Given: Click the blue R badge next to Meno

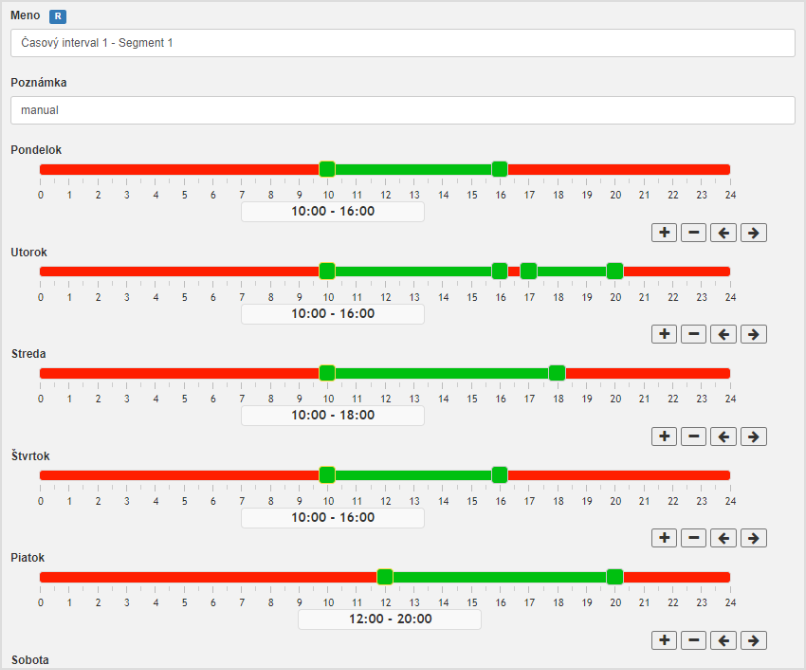Looking at the screenshot, I should pyautogui.click(x=58, y=16).
